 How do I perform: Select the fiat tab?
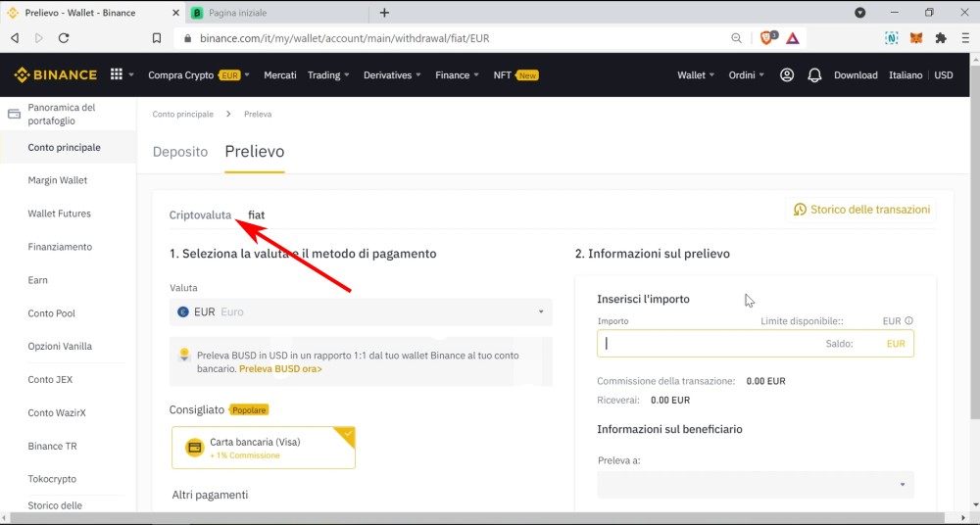click(x=256, y=215)
